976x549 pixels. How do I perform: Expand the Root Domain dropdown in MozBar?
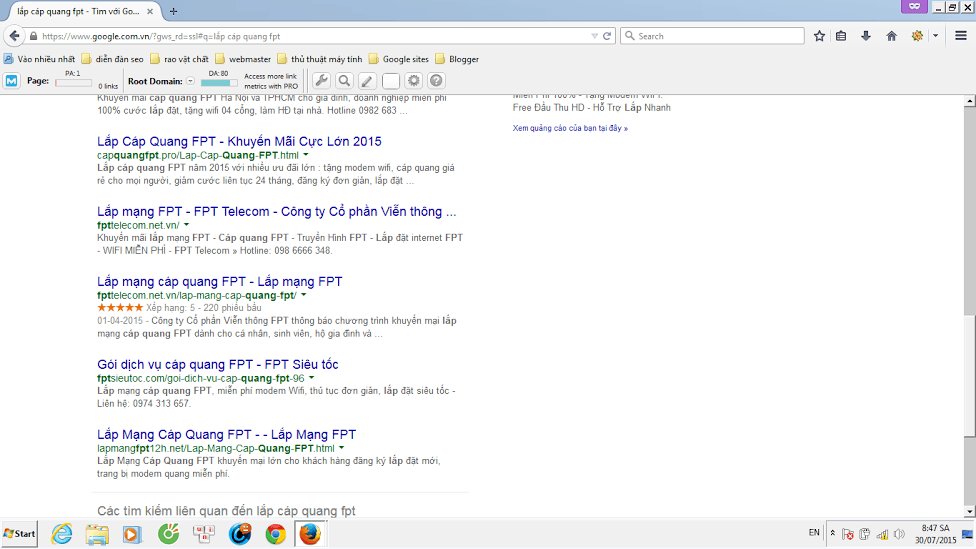tap(190, 81)
